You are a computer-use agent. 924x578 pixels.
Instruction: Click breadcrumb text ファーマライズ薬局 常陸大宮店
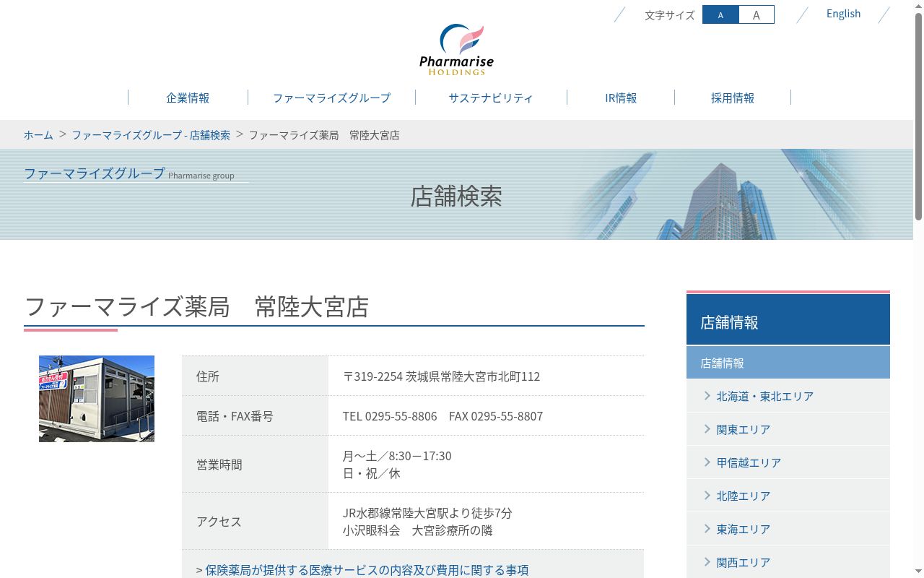[324, 135]
